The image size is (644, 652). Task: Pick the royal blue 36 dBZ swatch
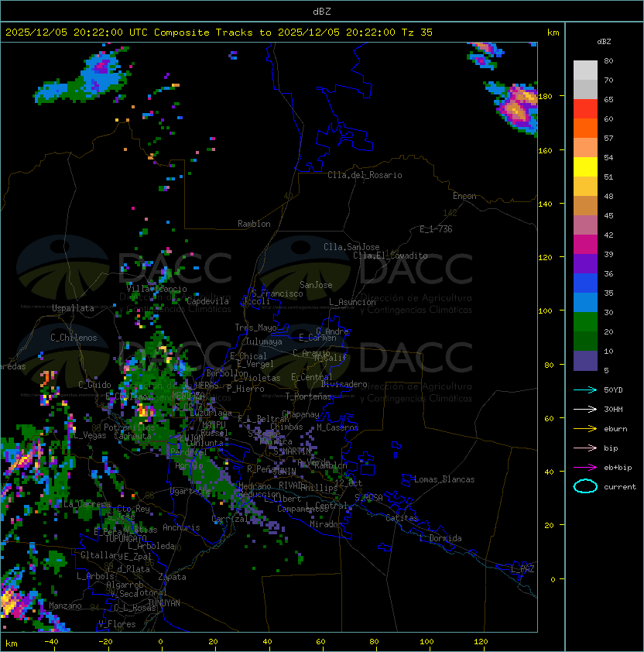[x=585, y=283]
